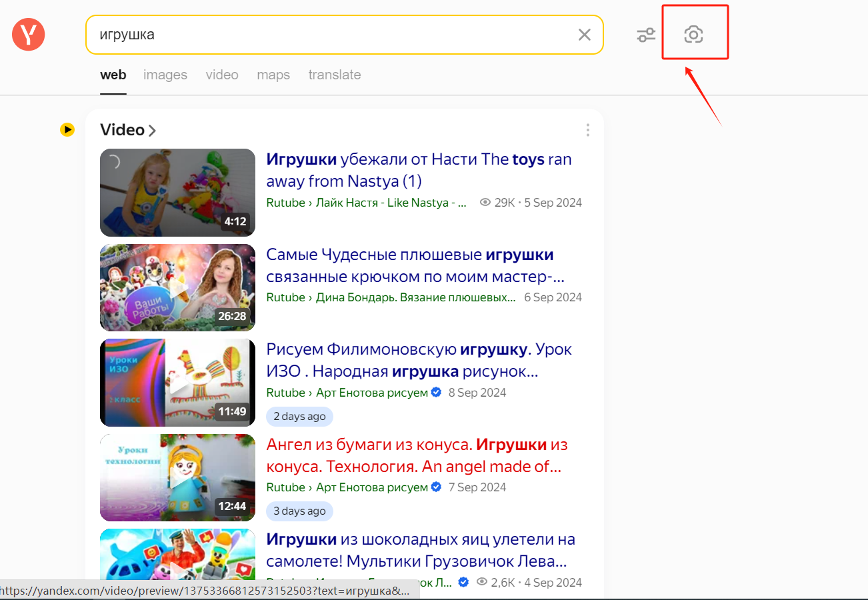This screenshot has height=600, width=868.
Task: Open the Yandex home logo
Action: pos(29,34)
